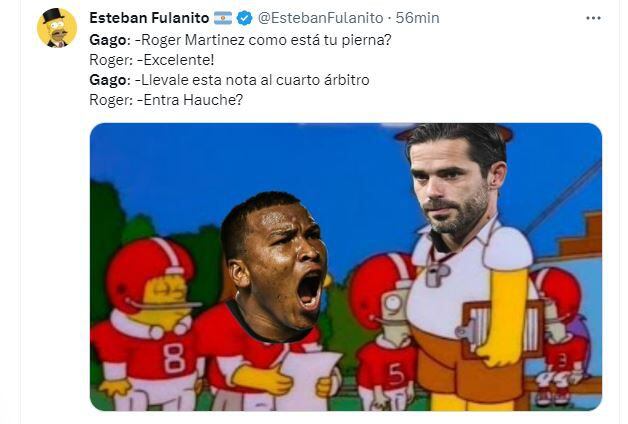Click the "Roger: -Entra Hauche?" text line
Viewport: 628px width, 424px height.
[x=166, y=100]
